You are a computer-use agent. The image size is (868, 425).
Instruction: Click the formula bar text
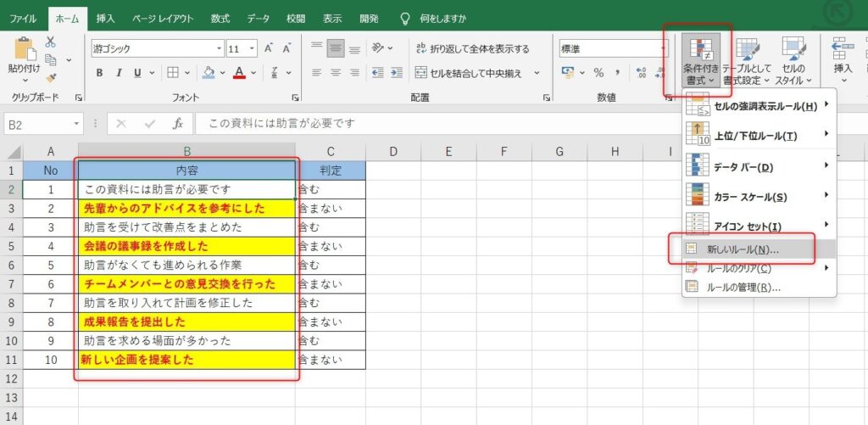pos(281,124)
